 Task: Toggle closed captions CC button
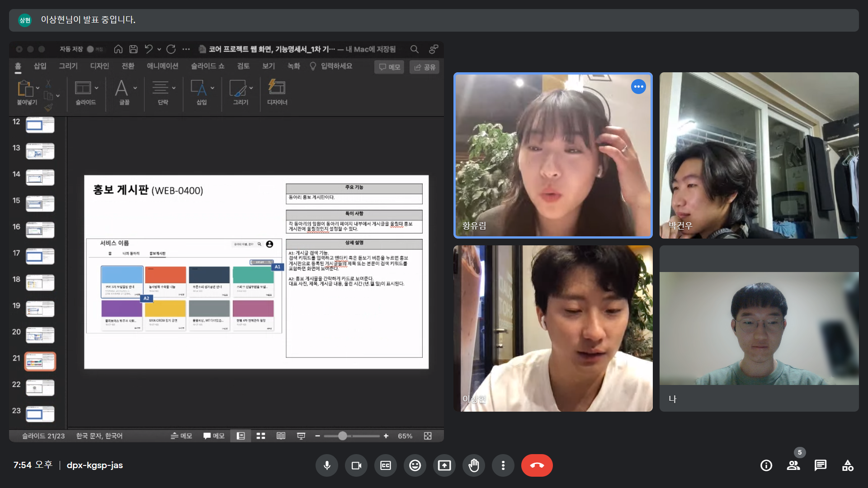(x=386, y=465)
